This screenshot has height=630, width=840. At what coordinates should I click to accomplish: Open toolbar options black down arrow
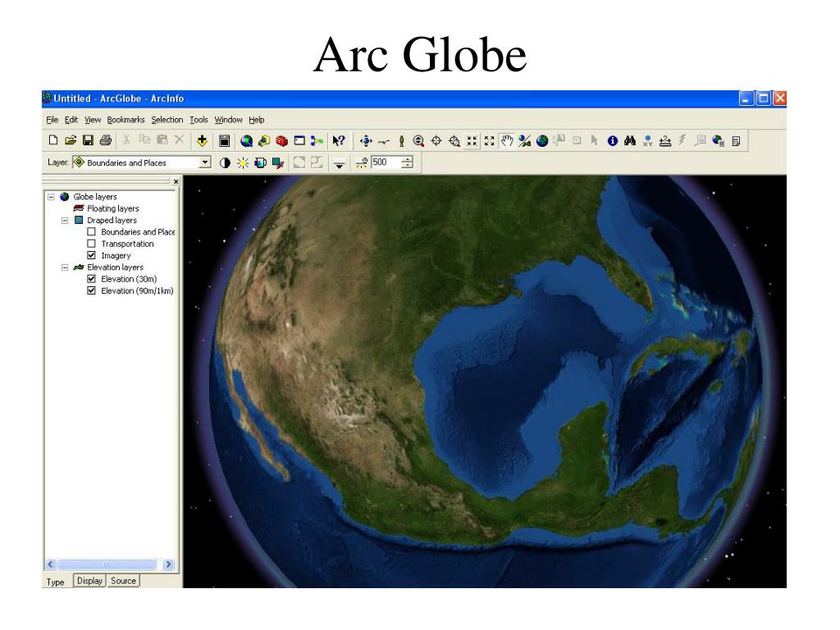click(x=339, y=164)
